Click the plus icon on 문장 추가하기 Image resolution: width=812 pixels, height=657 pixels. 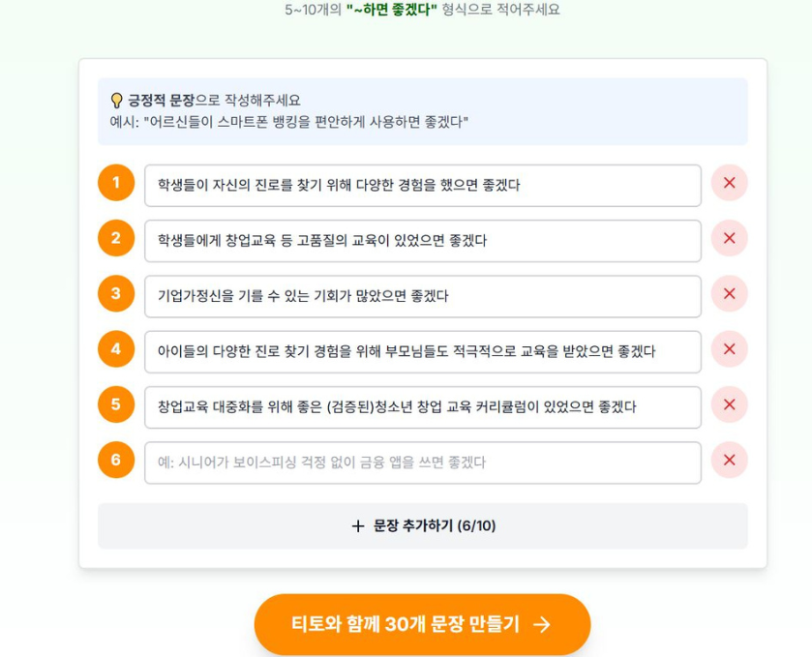pos(358,526)
